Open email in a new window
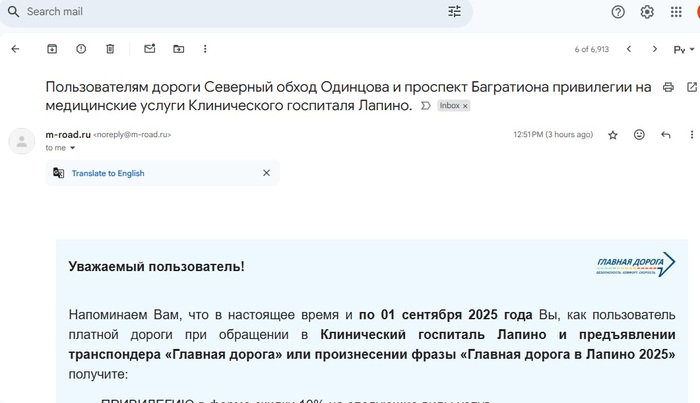Viewport: 700px width, 403px height. tap(692, 87)
